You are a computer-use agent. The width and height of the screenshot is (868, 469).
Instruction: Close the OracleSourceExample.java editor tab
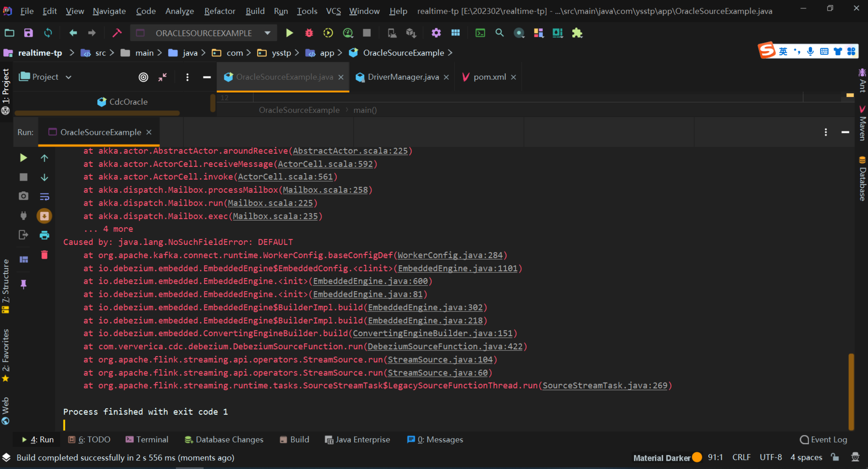(341, 77)
